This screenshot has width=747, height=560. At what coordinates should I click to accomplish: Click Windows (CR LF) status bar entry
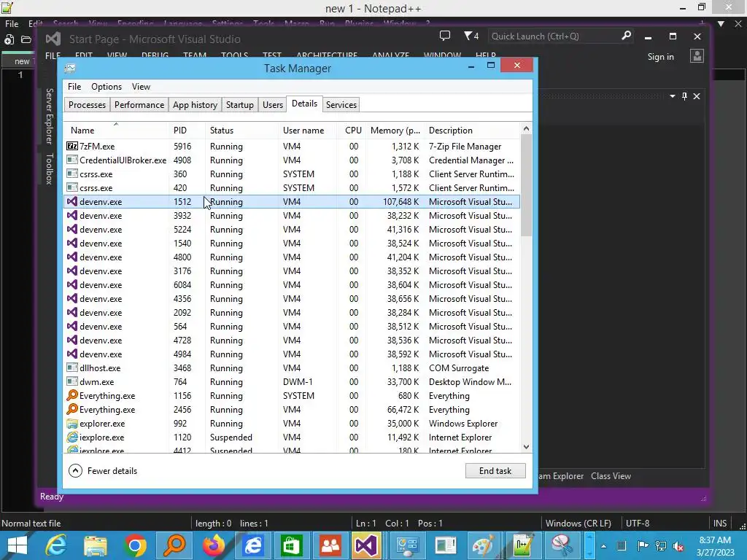click(x=578, y=524)
